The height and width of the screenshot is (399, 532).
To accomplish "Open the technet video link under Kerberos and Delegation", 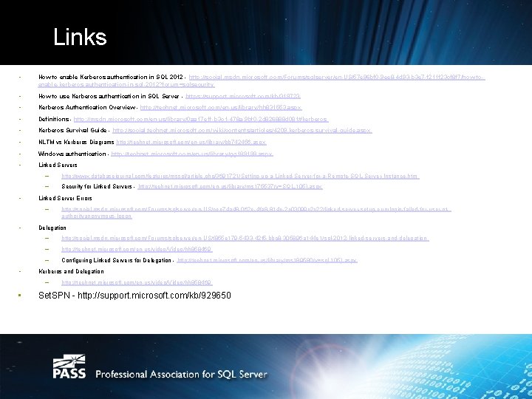I will click(x=137, y=282).
